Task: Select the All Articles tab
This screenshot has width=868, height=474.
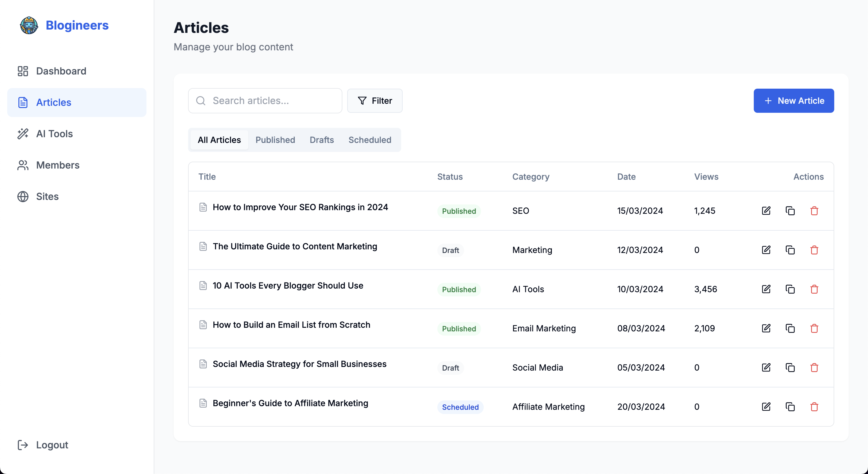Action: tap(219, 140)
